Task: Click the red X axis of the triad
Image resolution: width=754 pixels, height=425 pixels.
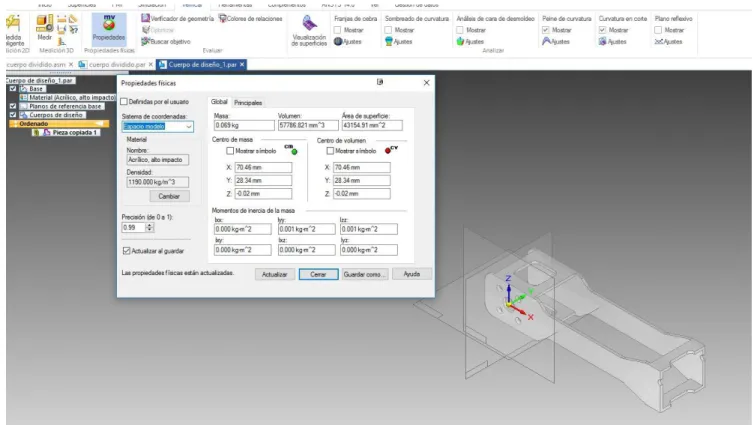Action: pyautogui.click(x=520, y=309)
